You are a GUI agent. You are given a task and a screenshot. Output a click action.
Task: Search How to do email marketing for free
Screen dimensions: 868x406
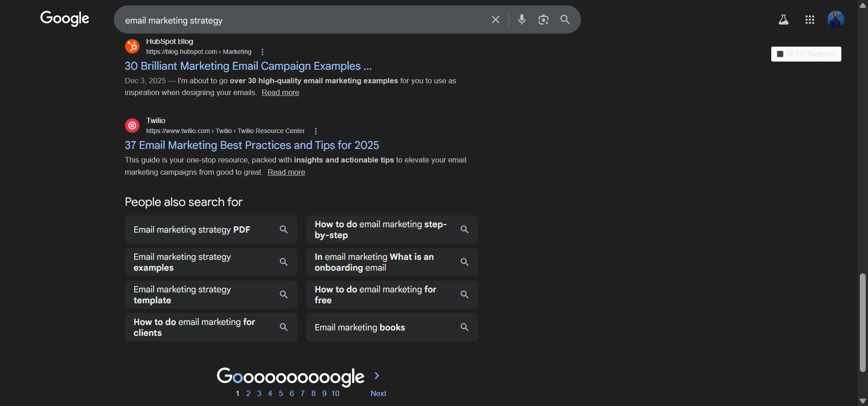coord(392,295)
